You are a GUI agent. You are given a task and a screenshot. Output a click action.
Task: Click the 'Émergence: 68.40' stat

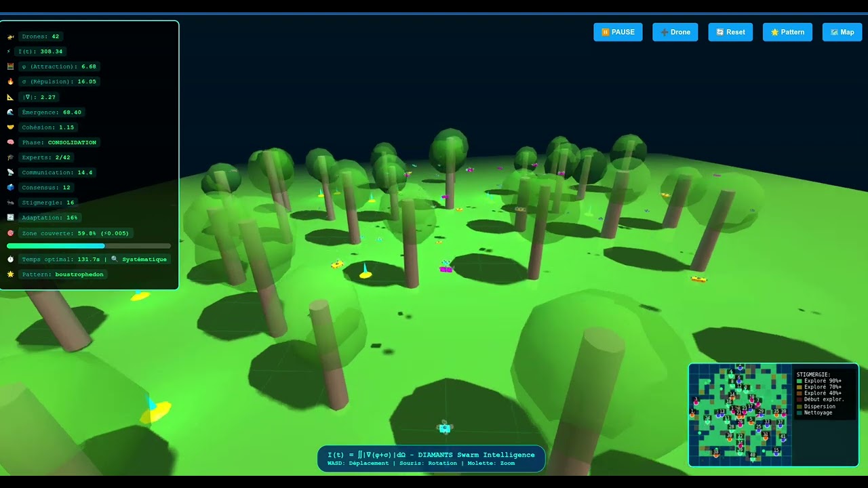(x=52, y=112)
